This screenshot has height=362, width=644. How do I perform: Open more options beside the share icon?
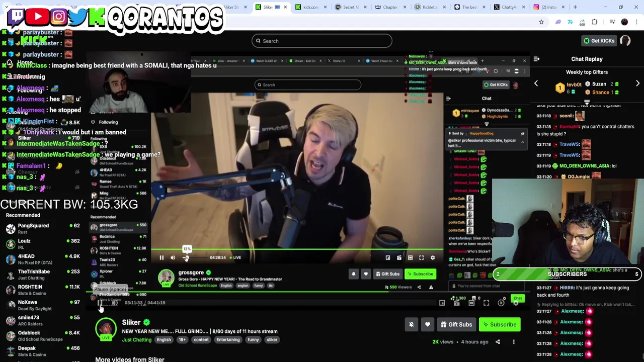514,342
